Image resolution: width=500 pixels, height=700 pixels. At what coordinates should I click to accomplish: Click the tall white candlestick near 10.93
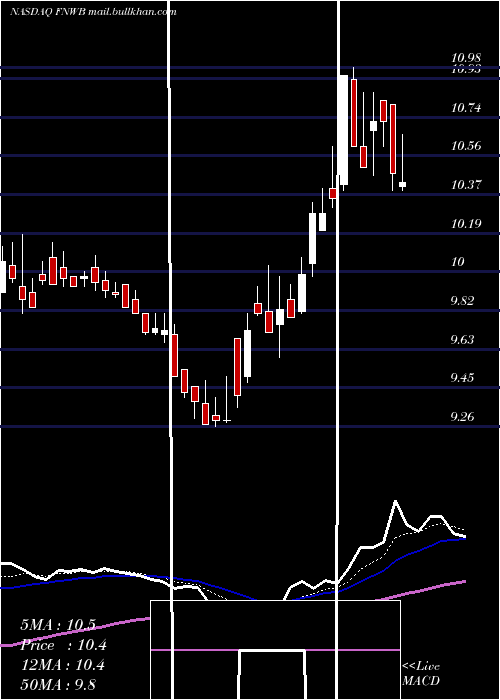coord(343,130)
